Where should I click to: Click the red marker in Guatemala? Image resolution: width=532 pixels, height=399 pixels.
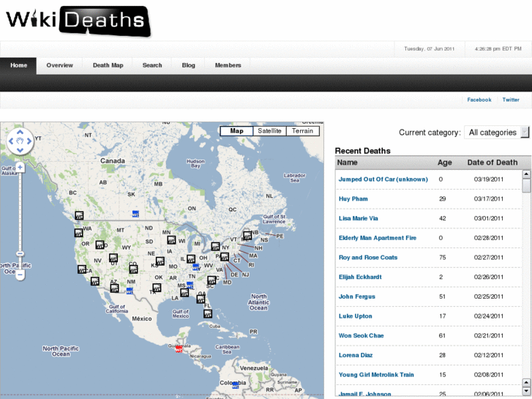[179, 348]
